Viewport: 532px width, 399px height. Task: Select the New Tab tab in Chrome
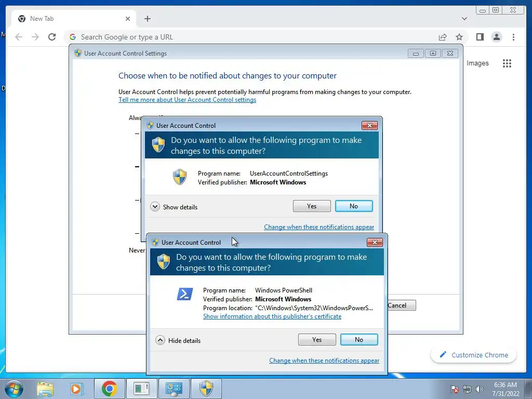pos(74,19)
